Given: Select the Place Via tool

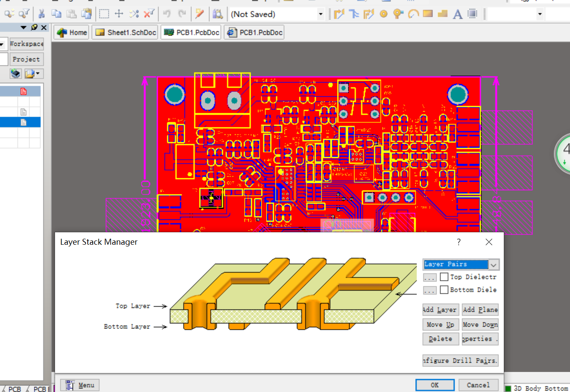Looking at the screenshot, I should click(x=398, y=14).
